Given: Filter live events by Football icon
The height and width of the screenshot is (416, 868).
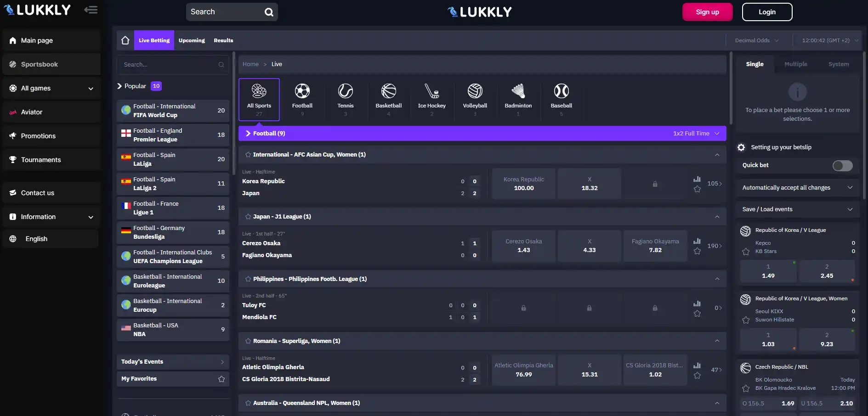Looking at the screenshot, I should pos(302,91).
